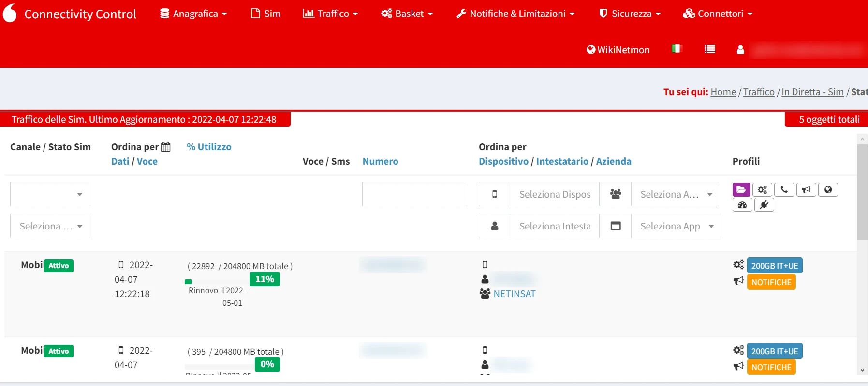Open the Traffico dropdown menu
Image resolution: width=868 pixels, height=386 pixels.
click(330, 14)
